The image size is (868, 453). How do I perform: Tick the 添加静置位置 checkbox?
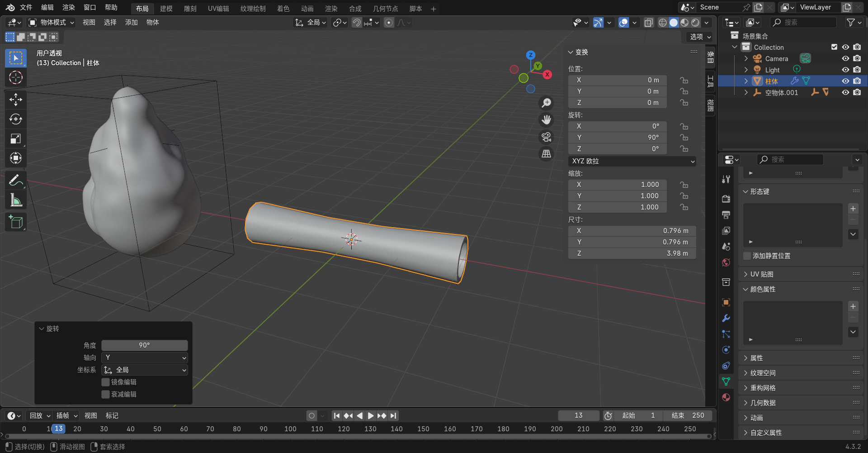pos(747,256)
